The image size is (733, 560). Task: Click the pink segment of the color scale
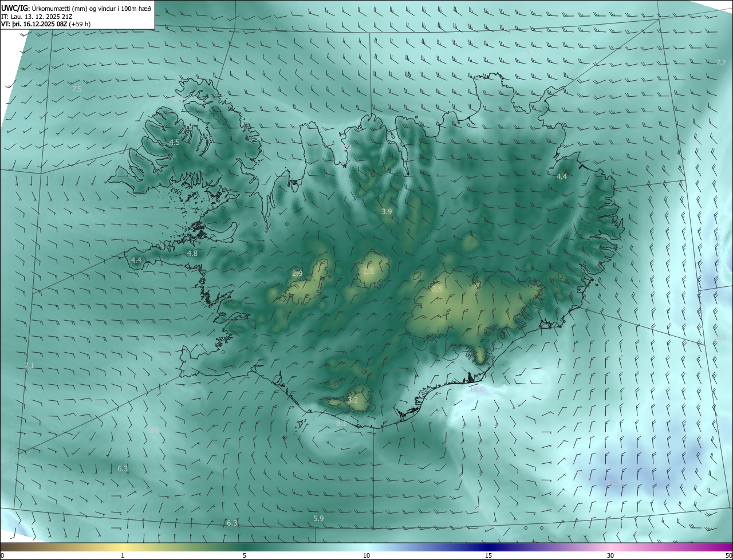click(610, 547)
